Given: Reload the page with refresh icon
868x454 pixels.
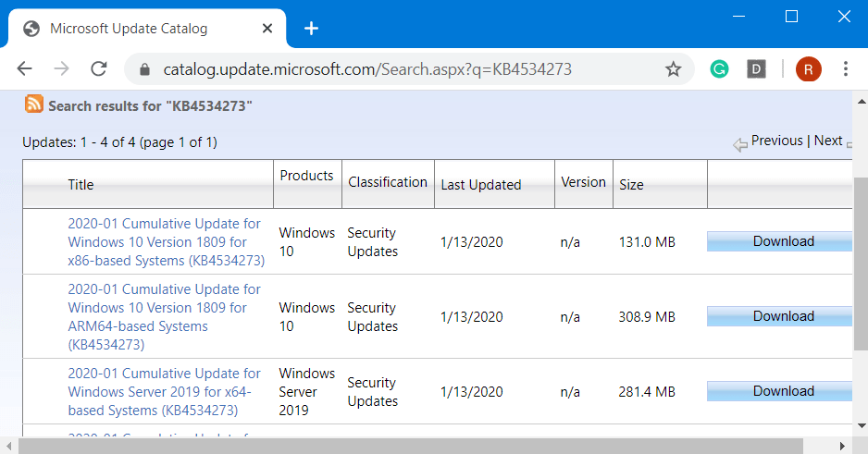Looking at the screenshot, I should tap(98, 69).
